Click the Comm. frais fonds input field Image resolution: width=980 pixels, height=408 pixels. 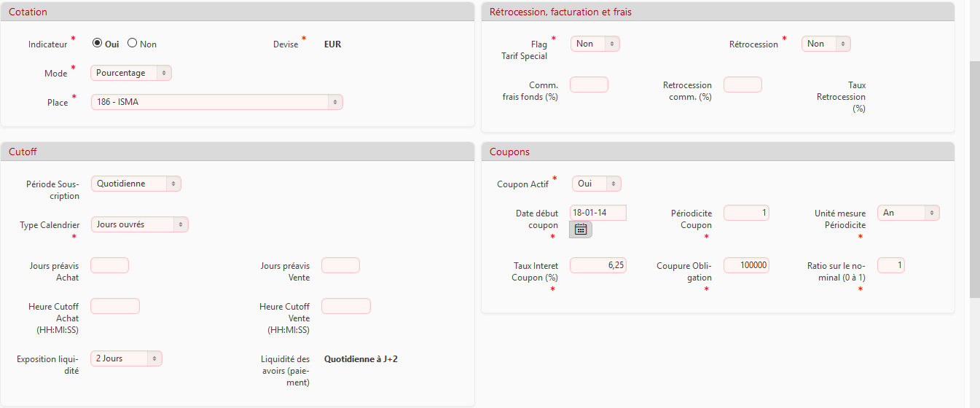(589, 85)
